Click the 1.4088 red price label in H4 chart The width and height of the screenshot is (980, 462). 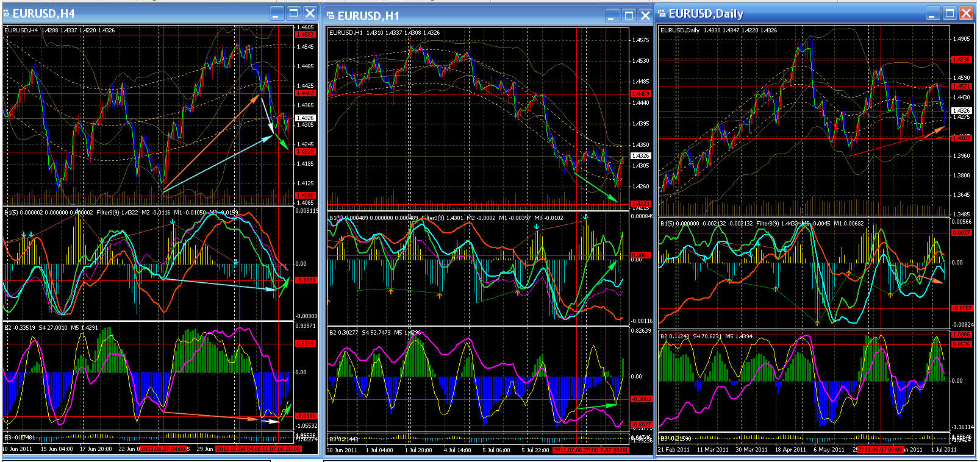point(306,196)
